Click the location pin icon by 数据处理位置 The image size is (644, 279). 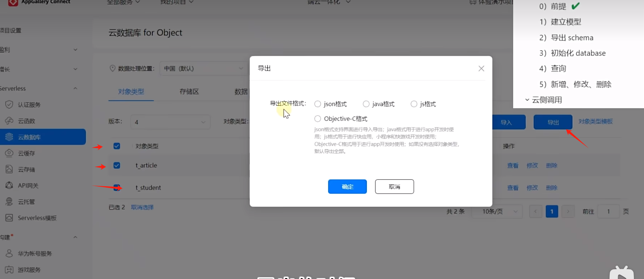(112, 68)
